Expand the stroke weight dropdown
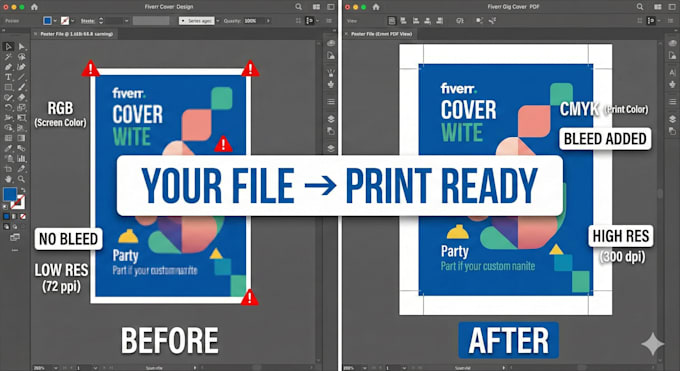 tap(126, 21)
